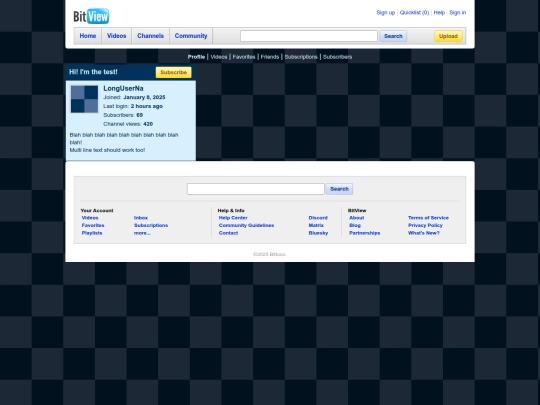Click the top Search button
The image size is (540, 405).
click(393, 36)
